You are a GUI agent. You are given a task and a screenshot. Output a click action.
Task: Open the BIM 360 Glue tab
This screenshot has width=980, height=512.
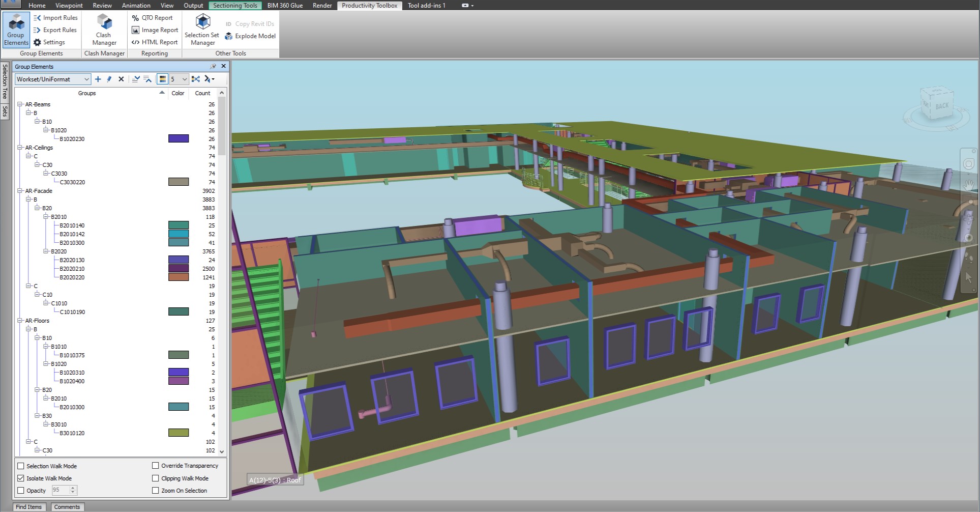pos(285,6)
